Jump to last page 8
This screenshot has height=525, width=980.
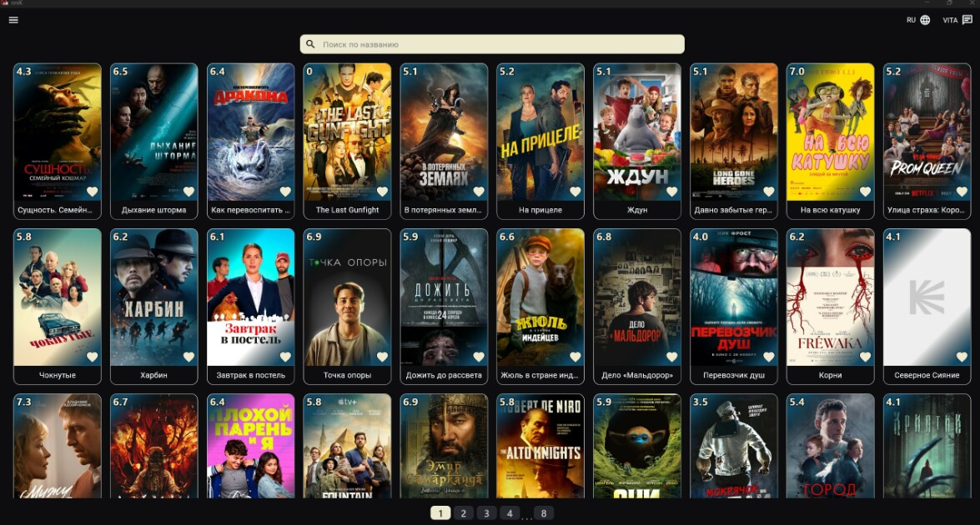pos(544,513)
